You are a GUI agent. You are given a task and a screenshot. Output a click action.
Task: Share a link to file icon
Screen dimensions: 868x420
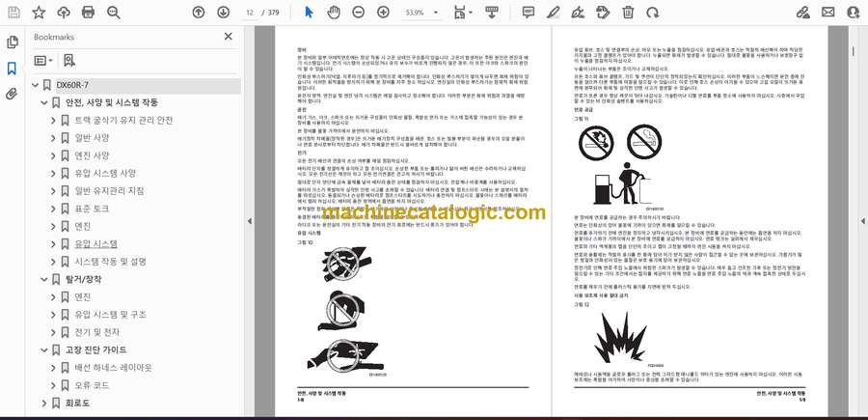803,13
